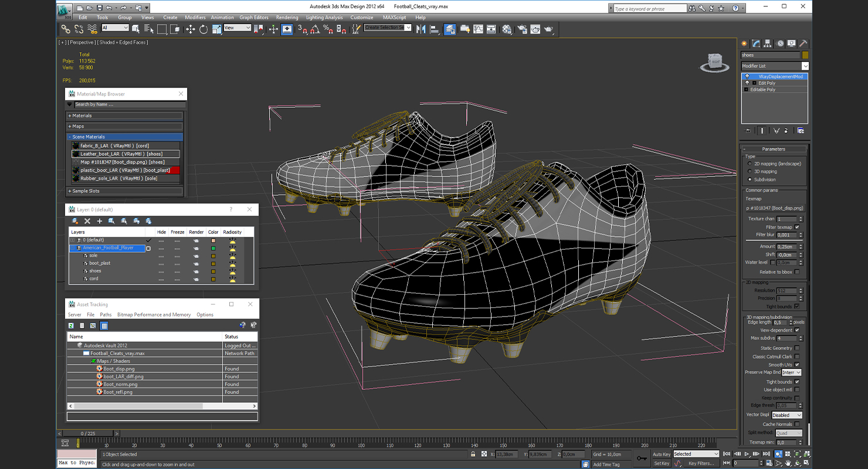
Task: Click the Pin Stack icon below modifier stack
Action: [747, 131]
